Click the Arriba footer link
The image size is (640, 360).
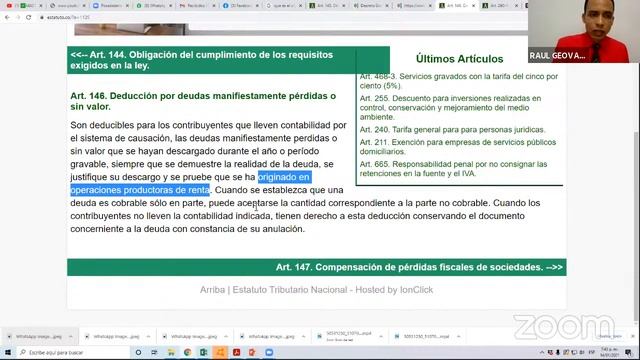click(x=212, y=290)
